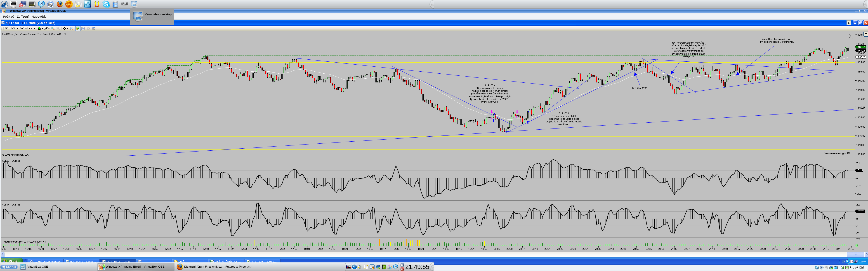
Task: Switch to Diskuzní fórum Financnik.cz Firefox window
Action: coord(216,267)
